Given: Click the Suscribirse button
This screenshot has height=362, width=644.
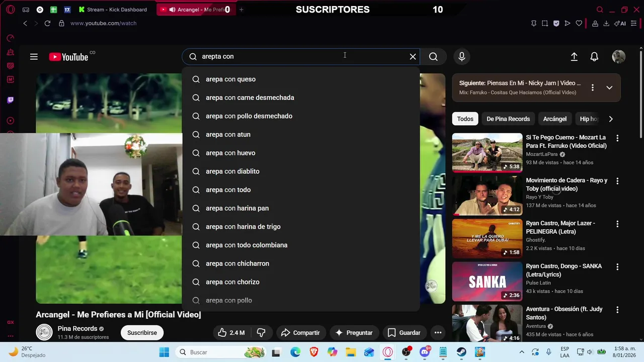Looking at the screenshot, I should tap(142, 333).
